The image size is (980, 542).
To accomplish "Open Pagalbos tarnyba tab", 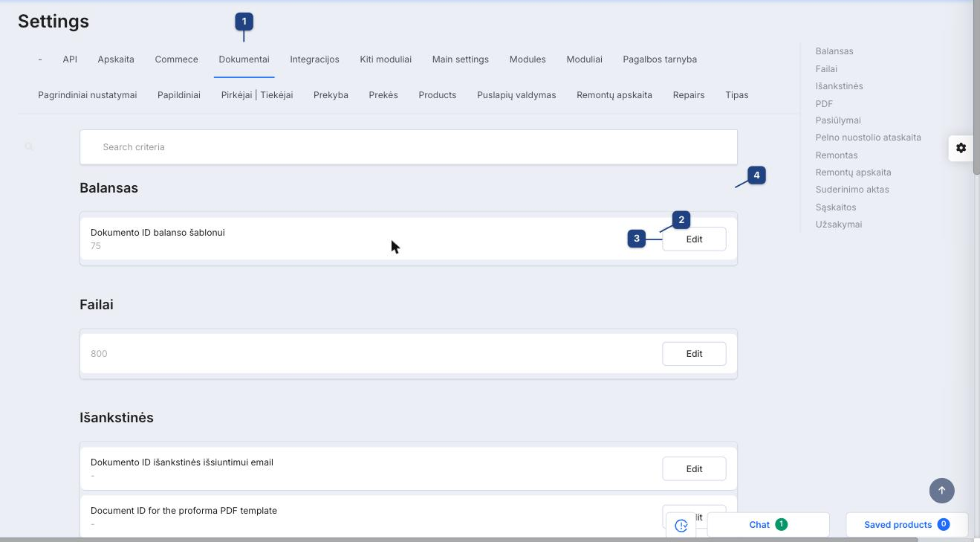I will (x=660, y=59).
